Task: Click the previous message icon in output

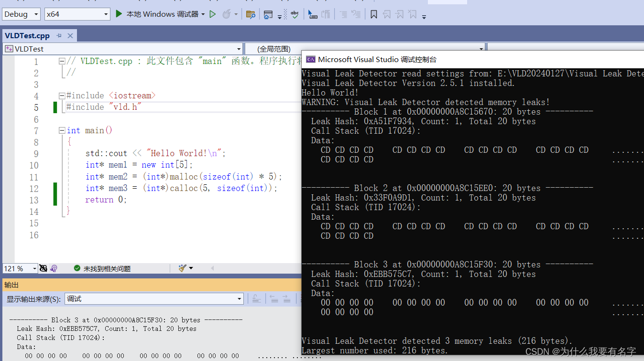Action: pos(274,299)
